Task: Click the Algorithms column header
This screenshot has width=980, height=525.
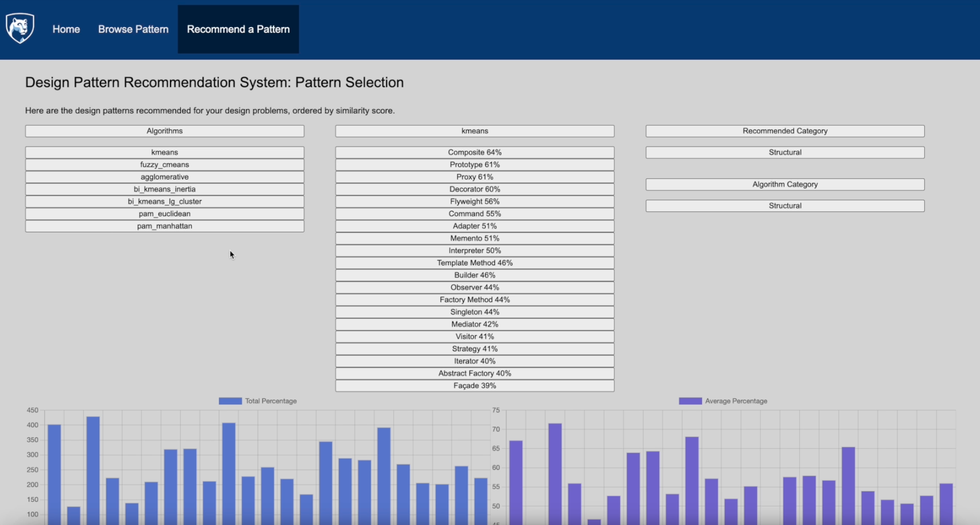Action: point(164,131)
